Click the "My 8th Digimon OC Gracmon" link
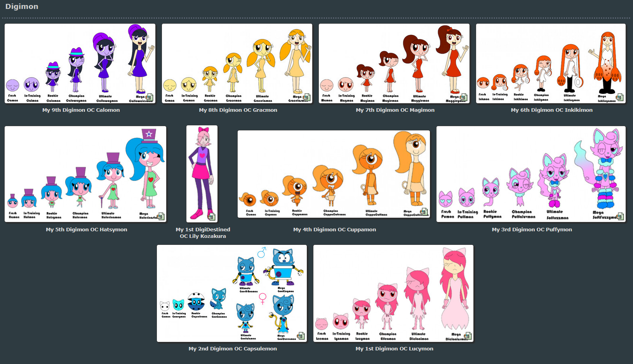This screenshot has height=364, width=633. [x=238, y=110]
